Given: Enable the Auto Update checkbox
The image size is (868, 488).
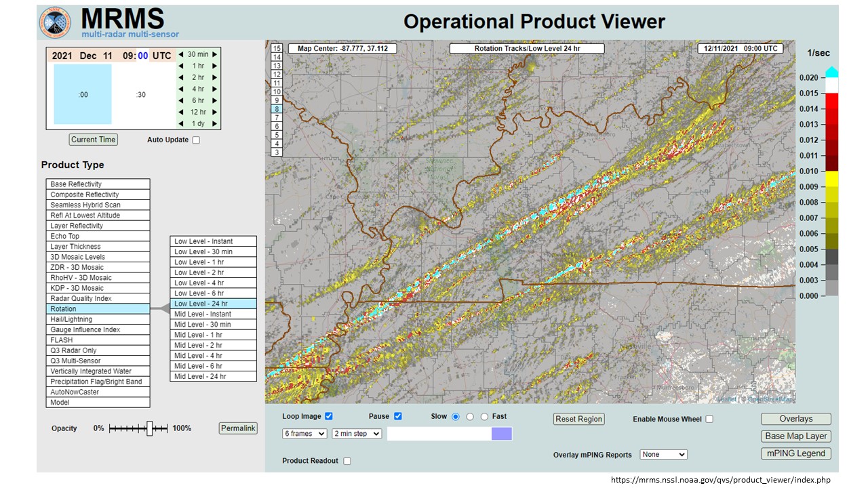Looking at the screenshot, I should (196, 140).
